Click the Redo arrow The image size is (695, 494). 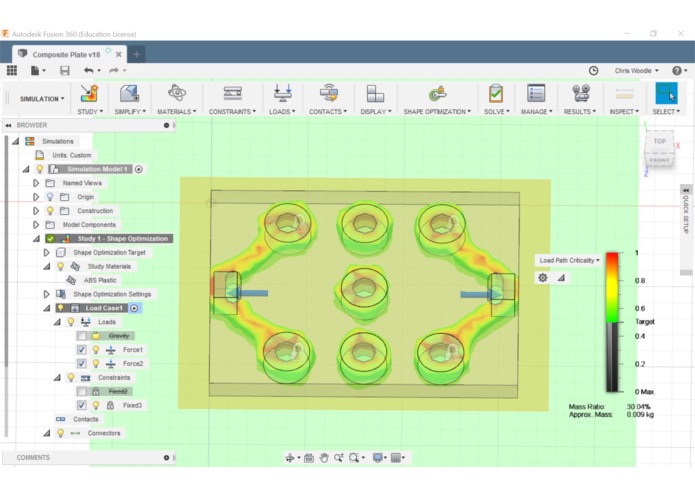114,70
